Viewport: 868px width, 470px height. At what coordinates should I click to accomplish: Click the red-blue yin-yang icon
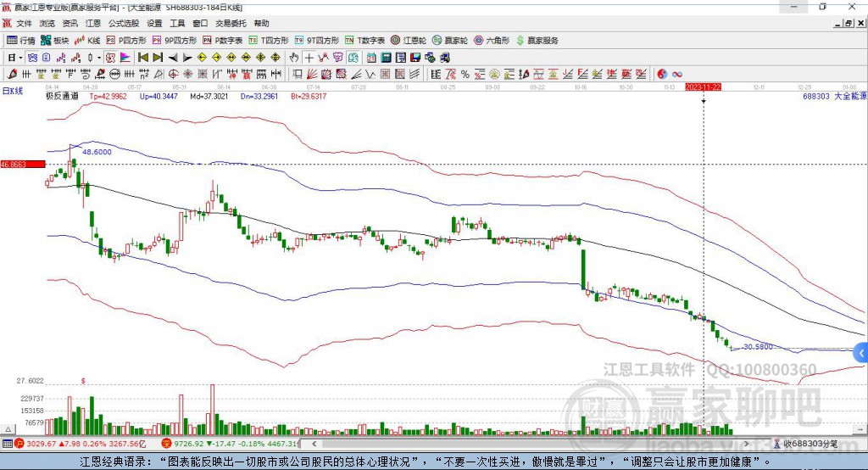click(x=662, y=75)
